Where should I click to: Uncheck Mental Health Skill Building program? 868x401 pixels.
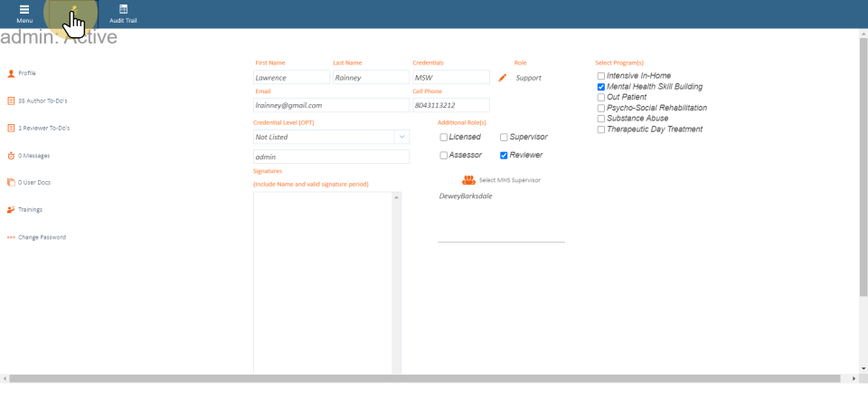click(x=601, y=87)
